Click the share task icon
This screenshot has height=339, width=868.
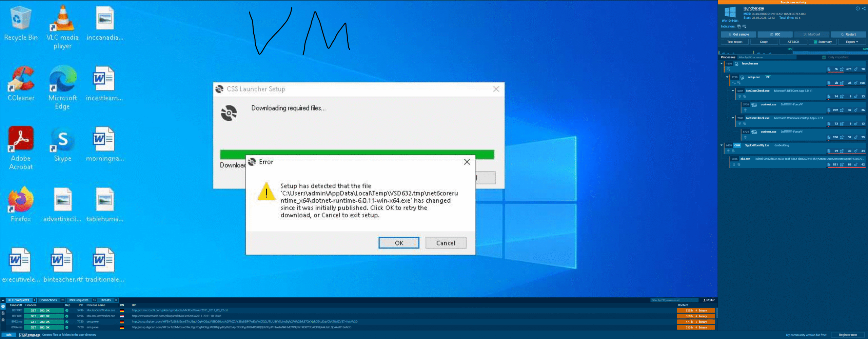click(864, 8)
